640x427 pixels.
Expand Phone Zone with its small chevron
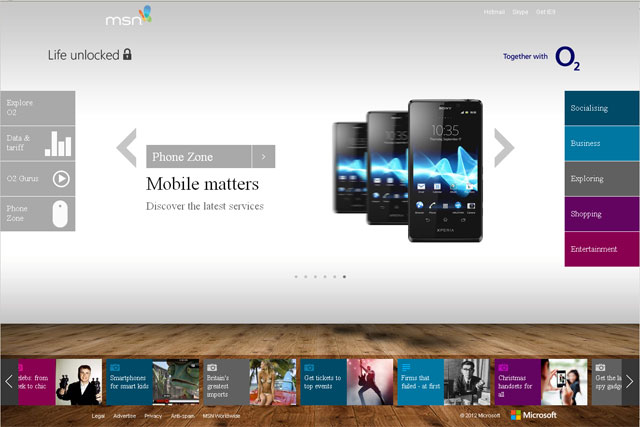tap(264, 156)
